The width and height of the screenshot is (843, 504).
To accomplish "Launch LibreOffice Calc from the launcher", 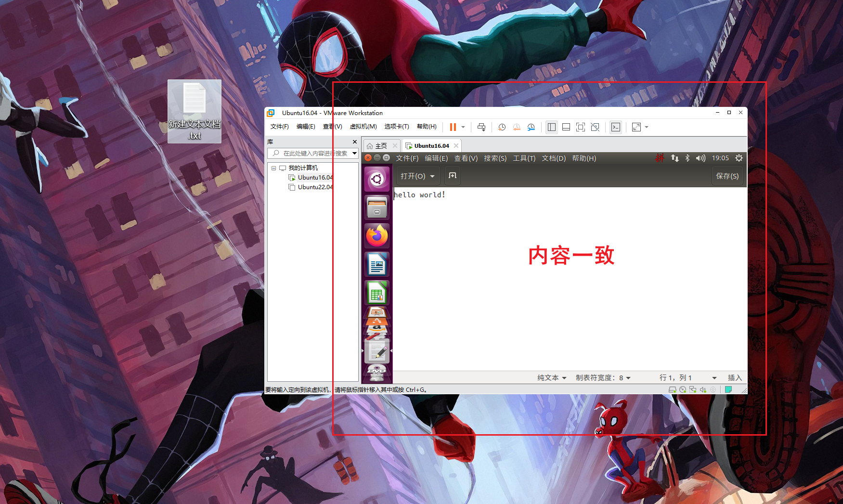I will click(377, 293).
